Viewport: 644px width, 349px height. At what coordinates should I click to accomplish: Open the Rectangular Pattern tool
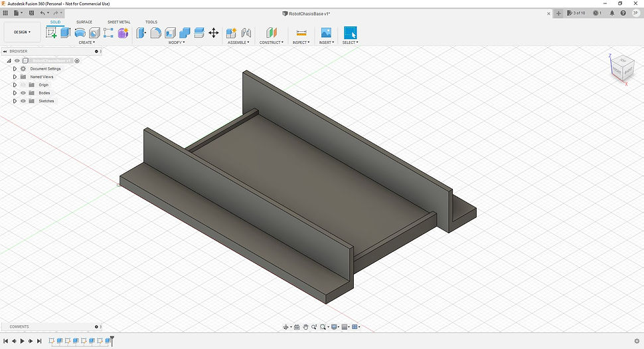[108, 33]
